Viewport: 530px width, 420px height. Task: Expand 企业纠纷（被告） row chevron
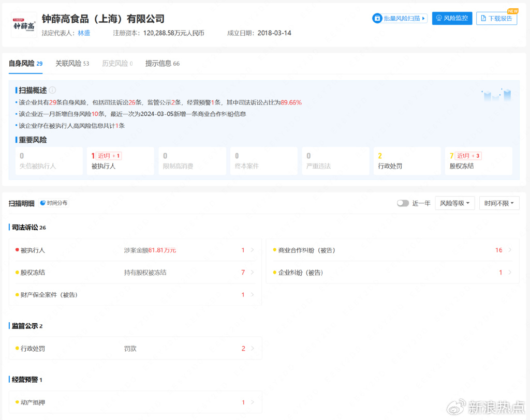[x=510, y=273]
